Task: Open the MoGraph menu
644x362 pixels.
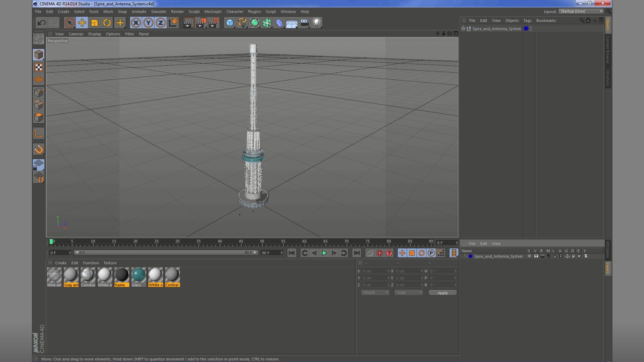Action: pos(213,12)
